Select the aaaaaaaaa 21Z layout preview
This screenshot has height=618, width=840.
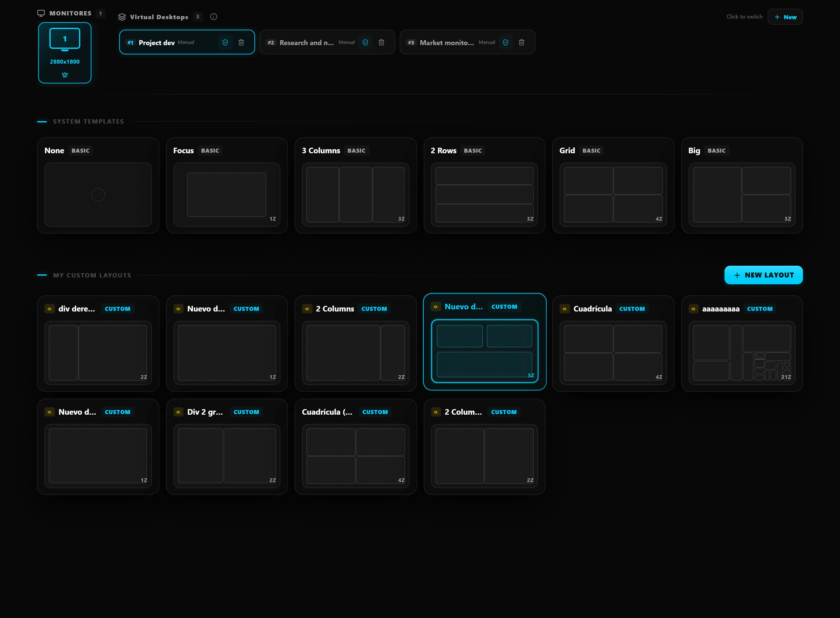coord(742,353)
